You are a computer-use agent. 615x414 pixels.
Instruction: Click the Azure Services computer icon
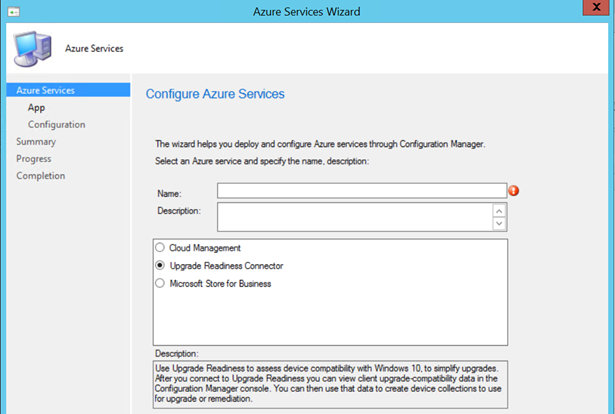(x=32, y=49)
